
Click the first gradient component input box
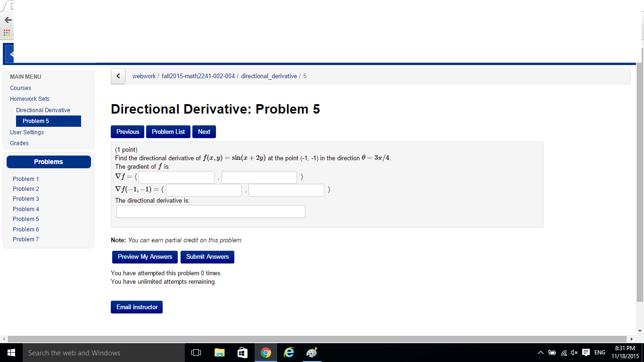click(x=176, y=178)
